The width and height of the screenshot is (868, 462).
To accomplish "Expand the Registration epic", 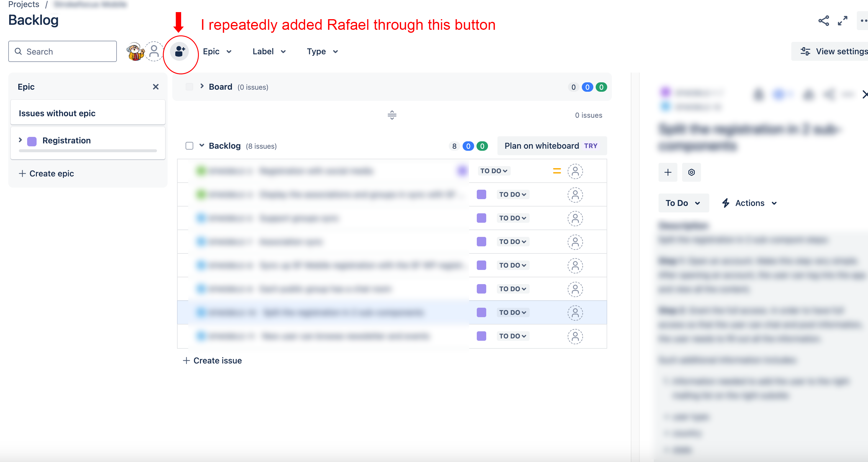I will click(20, 140).
